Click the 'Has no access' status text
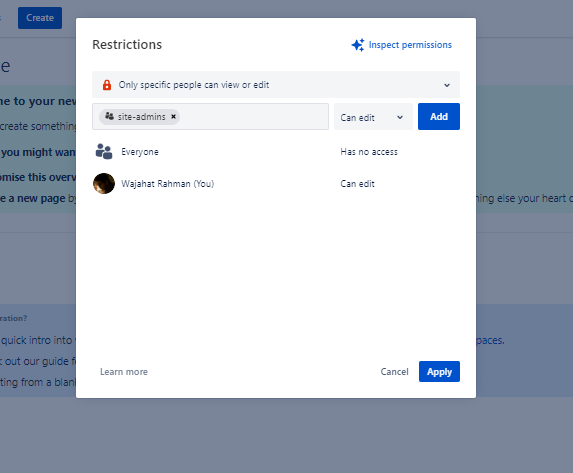Viewport: 573px width, 473px height. tap(369, 152)
